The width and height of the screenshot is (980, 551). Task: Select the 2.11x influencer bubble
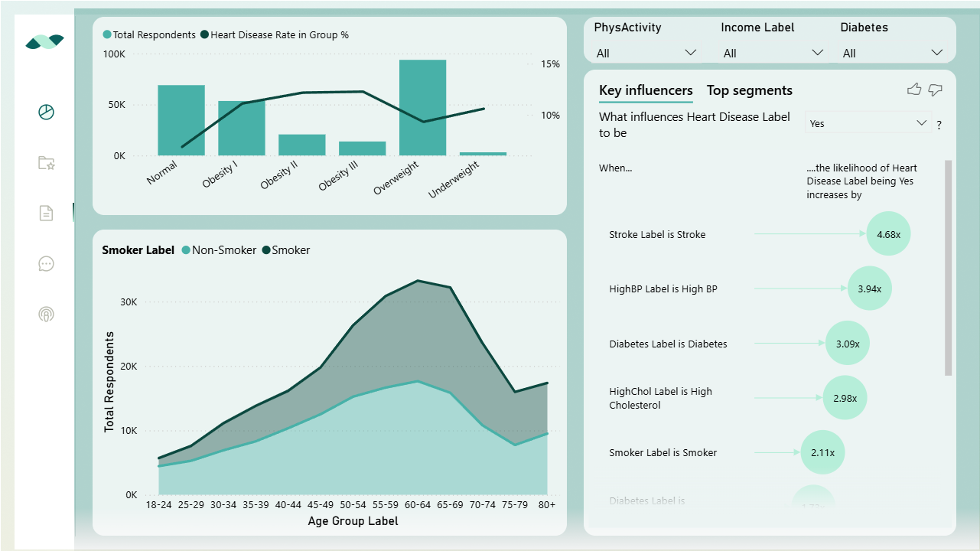pos(823,452)
